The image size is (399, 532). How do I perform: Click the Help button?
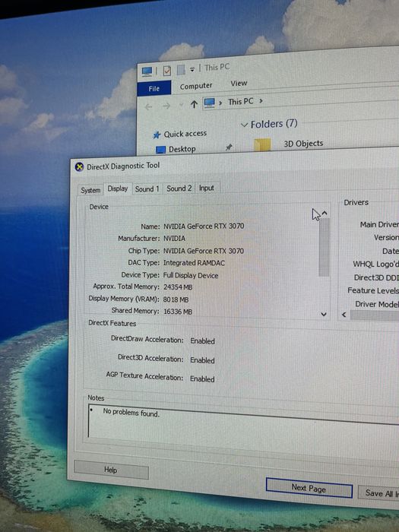(111, 470)
